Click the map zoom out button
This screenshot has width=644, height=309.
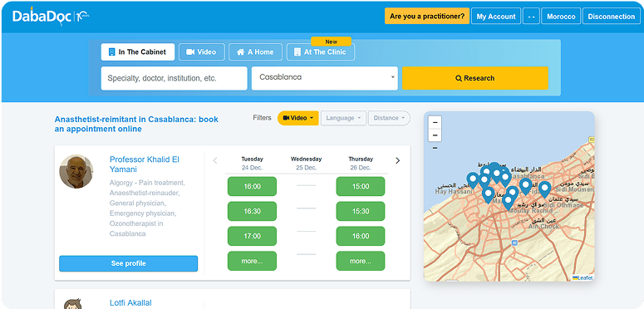point(435,135)
